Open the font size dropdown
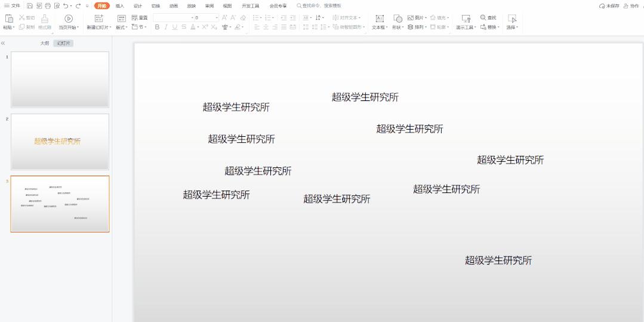The height and width of the screenshot is (322, 644). (x=217, y=18)
